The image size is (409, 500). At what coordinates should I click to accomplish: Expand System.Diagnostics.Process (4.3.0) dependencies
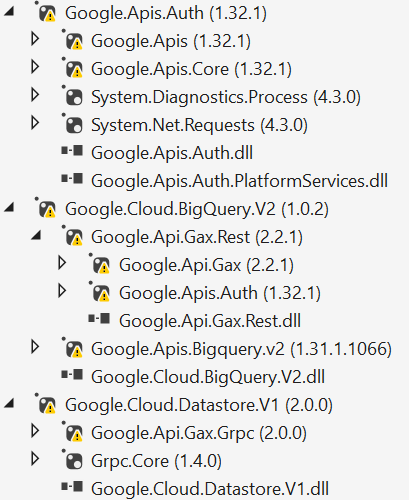[35, 95]
